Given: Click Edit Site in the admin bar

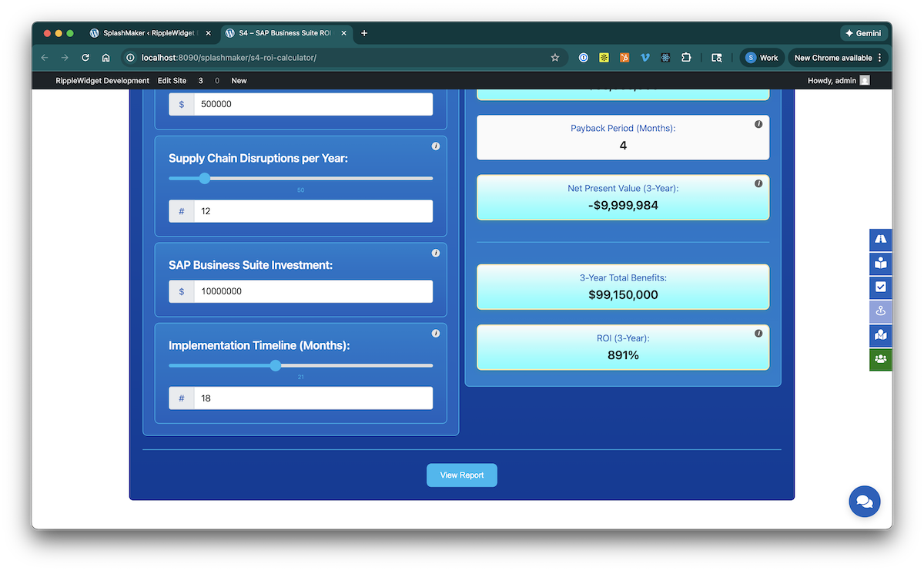Looking at the screenshot, I should (172, 81).
